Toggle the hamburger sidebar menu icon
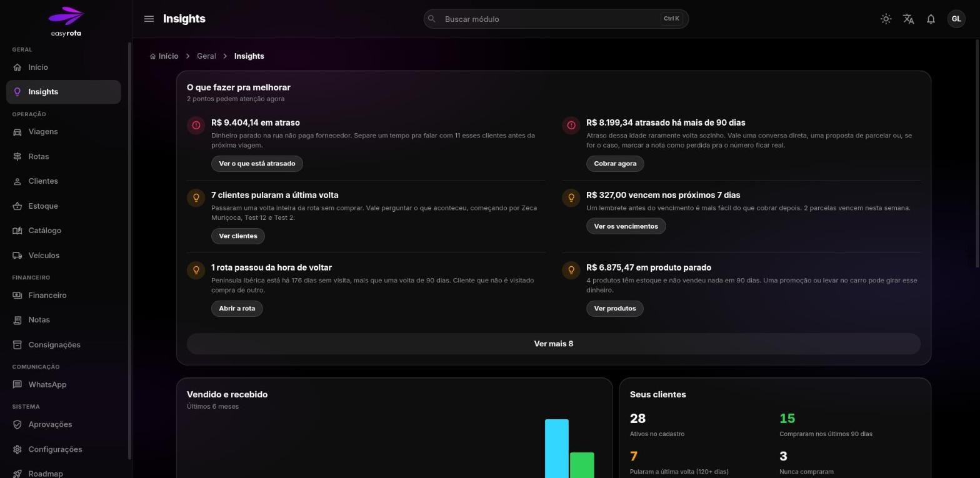 click(149, 19)
